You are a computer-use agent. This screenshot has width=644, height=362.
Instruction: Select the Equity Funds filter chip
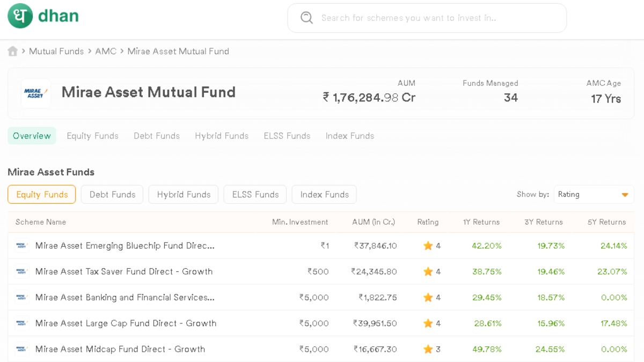point(42,195)
